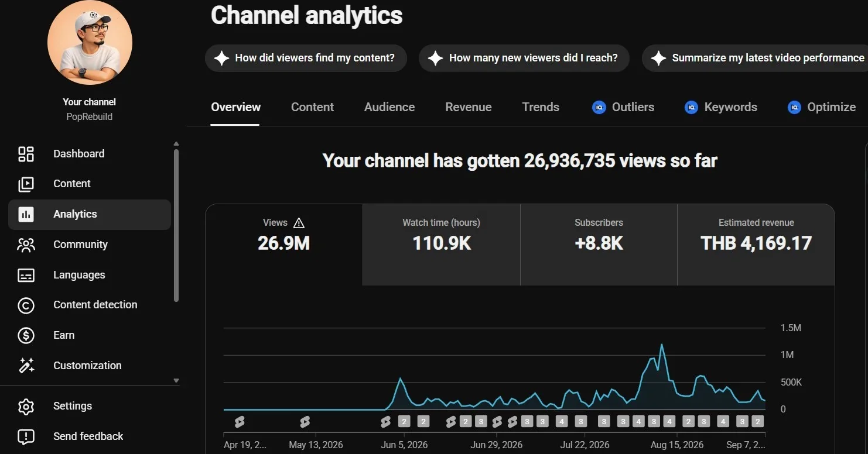
Task: Click the Shorts marker just before Jun 5, 2026
Action: point(385,421)
